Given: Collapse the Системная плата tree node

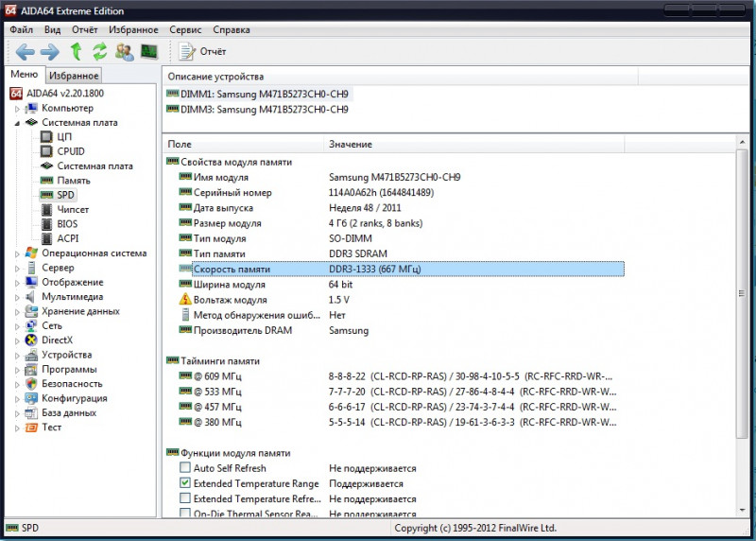Looking at the screenshot, I should [x=17, y=123].
